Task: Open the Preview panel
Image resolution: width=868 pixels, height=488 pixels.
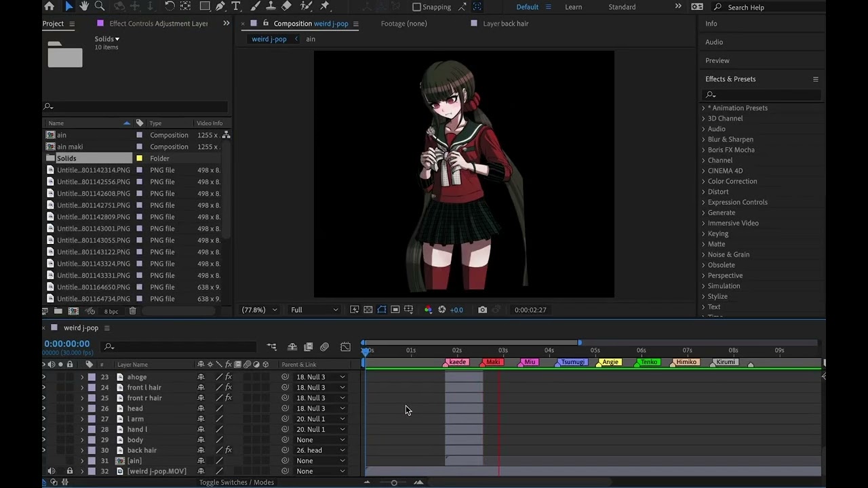Action: pyautogui.click(x=717, y=60)
